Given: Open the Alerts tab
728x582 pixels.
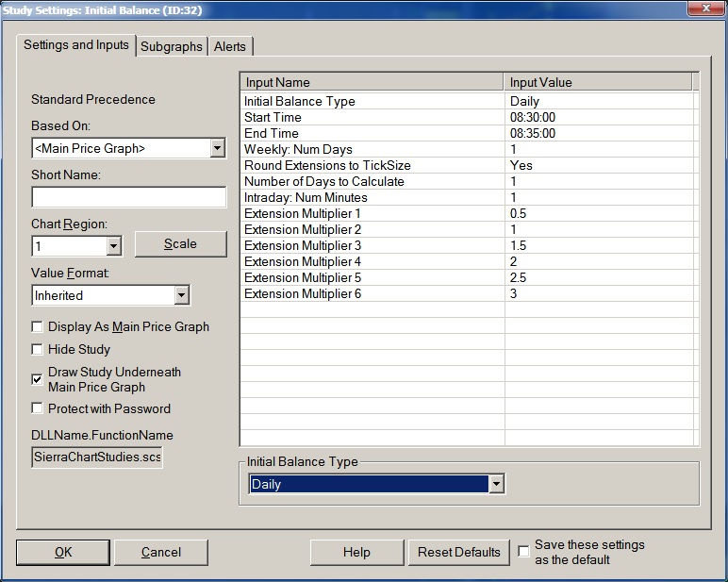Looking at the screenshot, I should click(x=230, y=46).
